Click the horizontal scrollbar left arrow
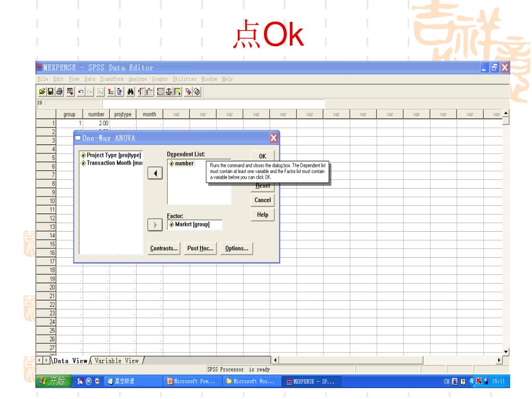The image size is (532, 399). tap(275, 361)
